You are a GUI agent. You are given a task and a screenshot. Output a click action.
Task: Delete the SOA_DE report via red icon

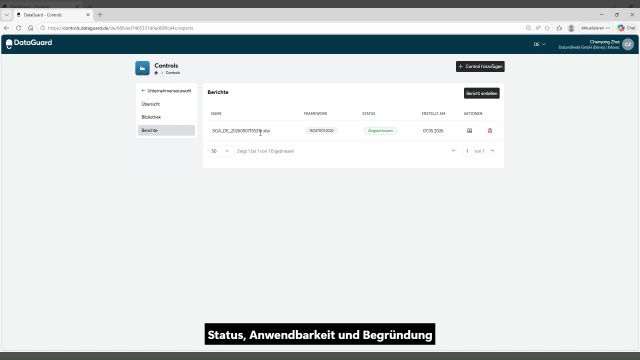tap(490, 131)
